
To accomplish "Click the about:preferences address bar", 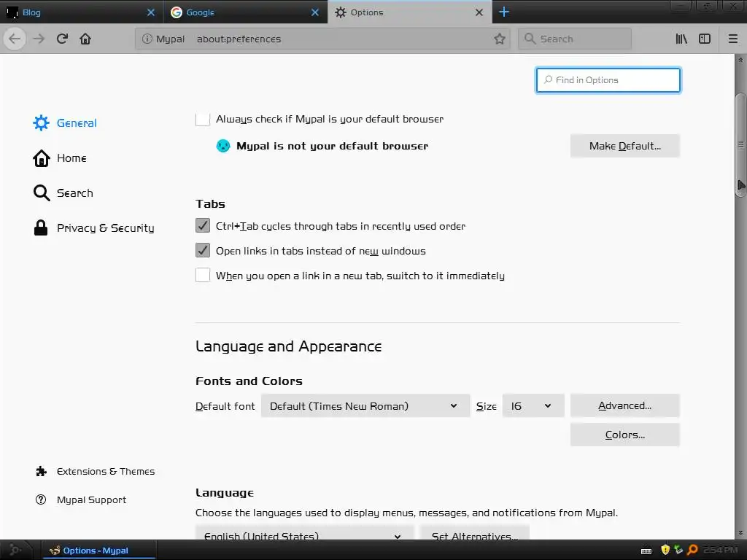I will click(x=324, y=39).
